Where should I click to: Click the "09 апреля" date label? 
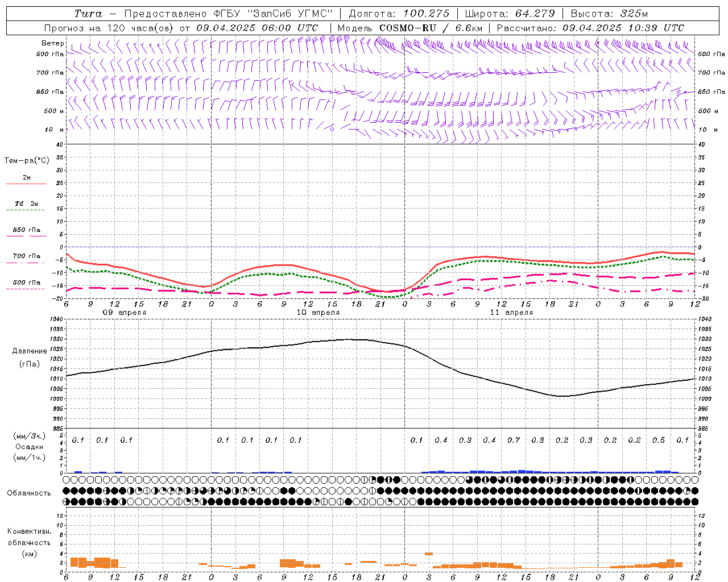point(124,313)
